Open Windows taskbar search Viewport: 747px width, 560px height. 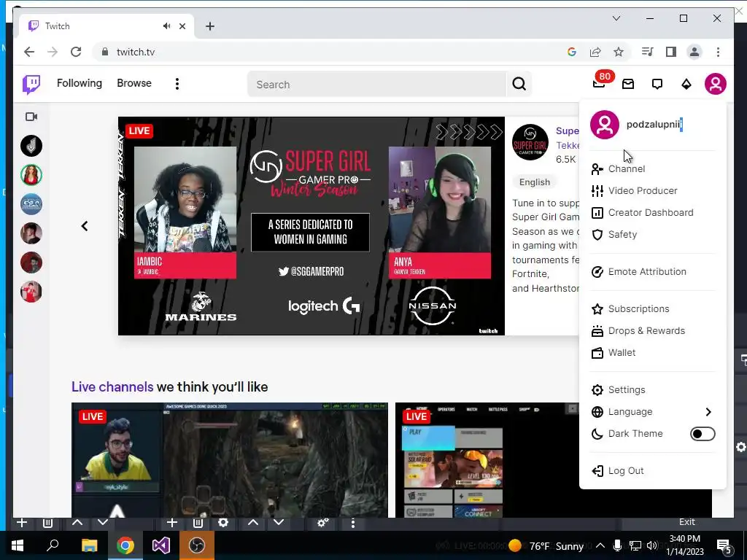coord(53,545)
